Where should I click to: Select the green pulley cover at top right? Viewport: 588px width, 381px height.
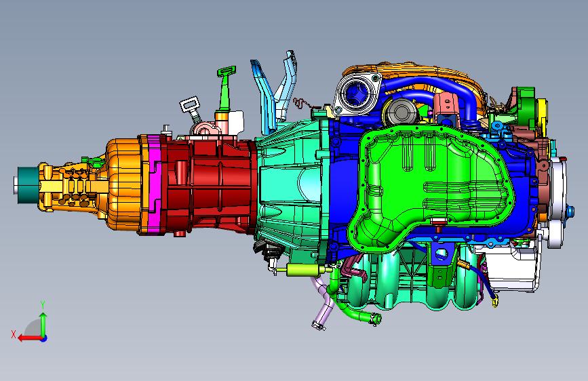[x=526, y=106]
